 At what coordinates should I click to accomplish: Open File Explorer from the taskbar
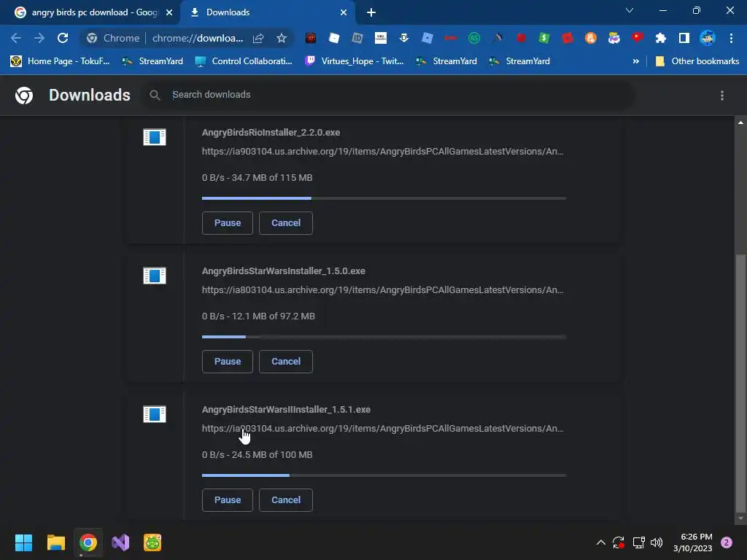55,542
